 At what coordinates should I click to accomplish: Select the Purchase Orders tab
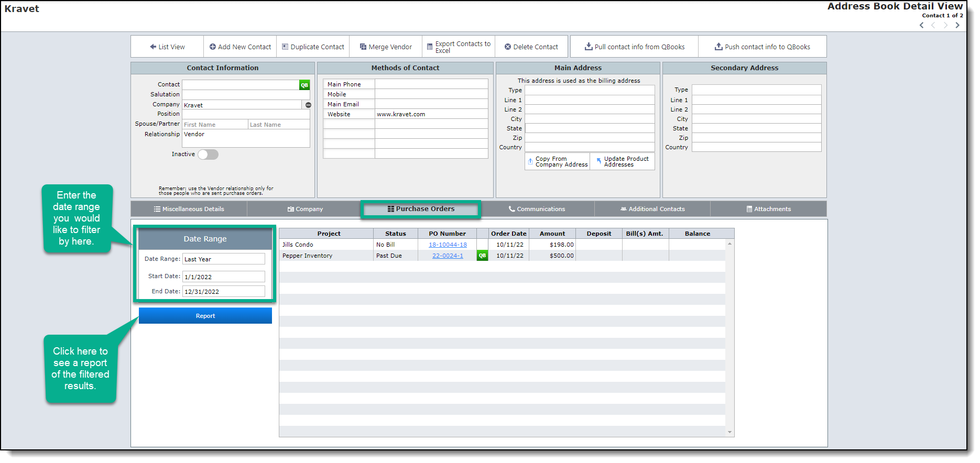[421, 209]
